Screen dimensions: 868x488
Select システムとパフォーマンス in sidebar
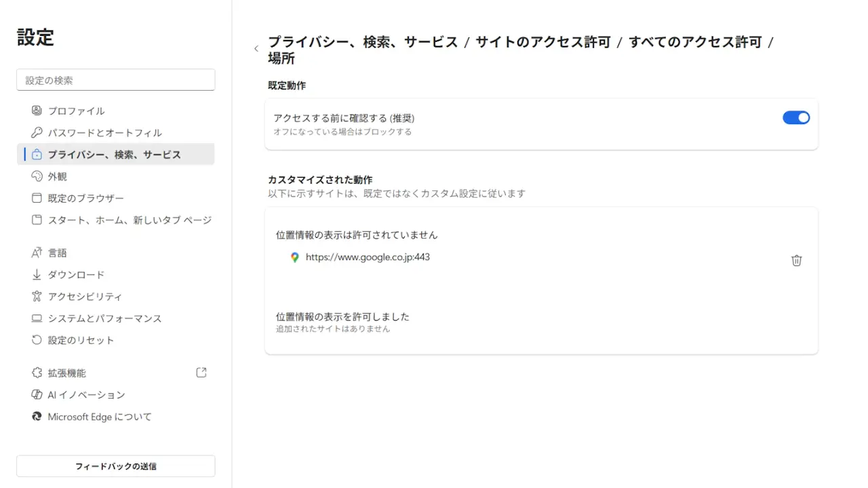[x=104, y=319]
